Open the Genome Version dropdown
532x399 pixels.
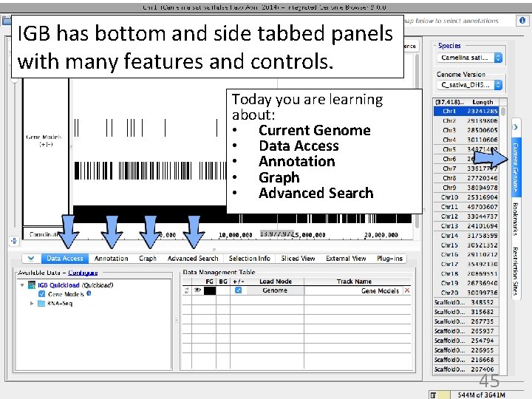[x=470, y=85]
